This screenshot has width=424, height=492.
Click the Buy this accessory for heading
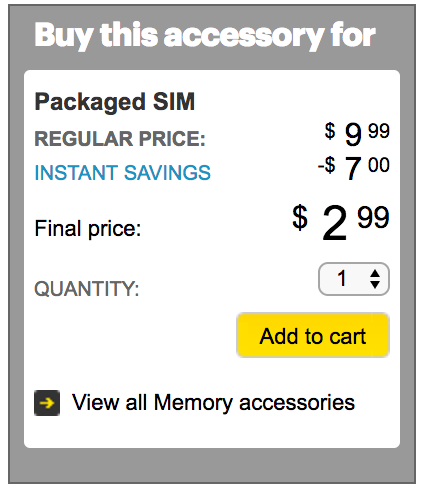(205, 35)
